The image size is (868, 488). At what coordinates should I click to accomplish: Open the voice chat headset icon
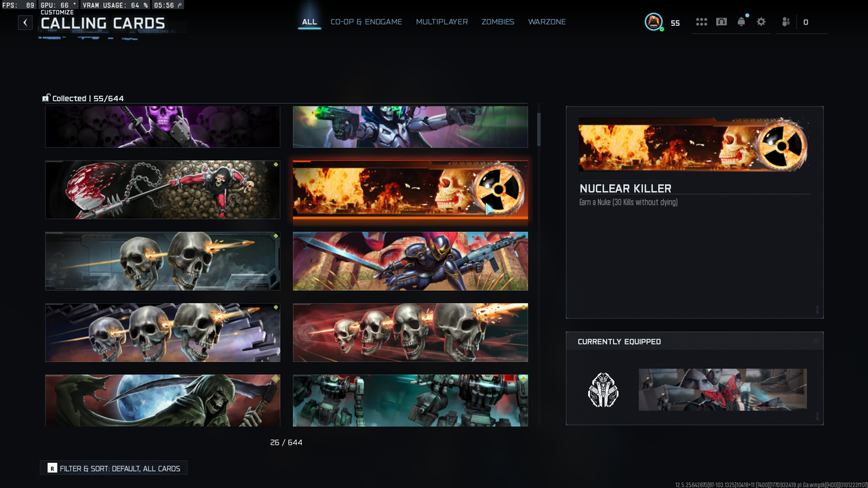click(722, 22)
